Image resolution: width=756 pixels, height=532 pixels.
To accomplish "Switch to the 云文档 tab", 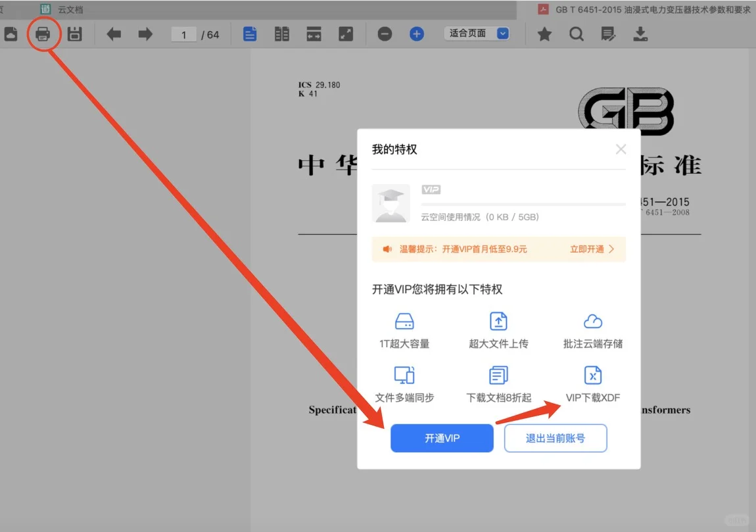I will pyautogui.click(x=62, y=9).
